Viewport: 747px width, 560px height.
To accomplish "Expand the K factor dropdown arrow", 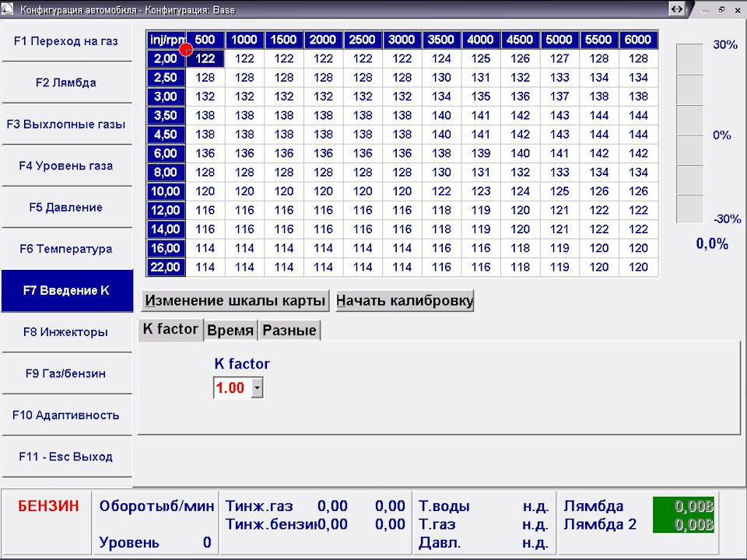I will click(257, 387).
